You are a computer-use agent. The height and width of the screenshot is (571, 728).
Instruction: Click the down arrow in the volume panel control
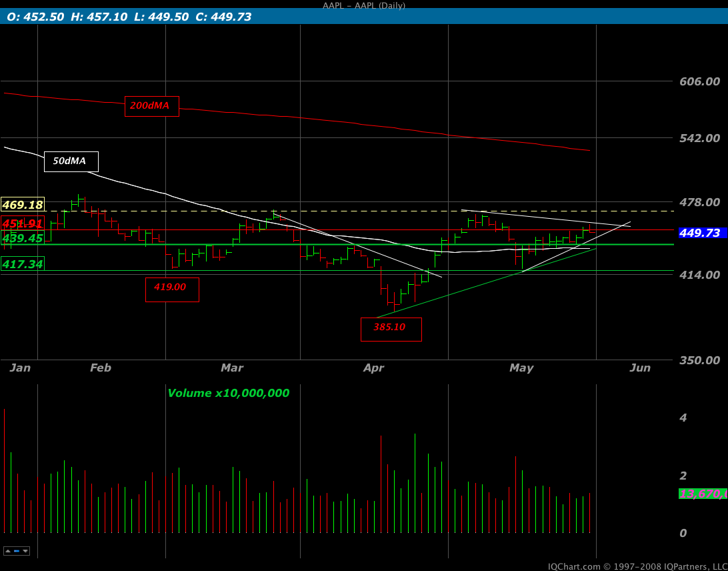click(25, 551)
